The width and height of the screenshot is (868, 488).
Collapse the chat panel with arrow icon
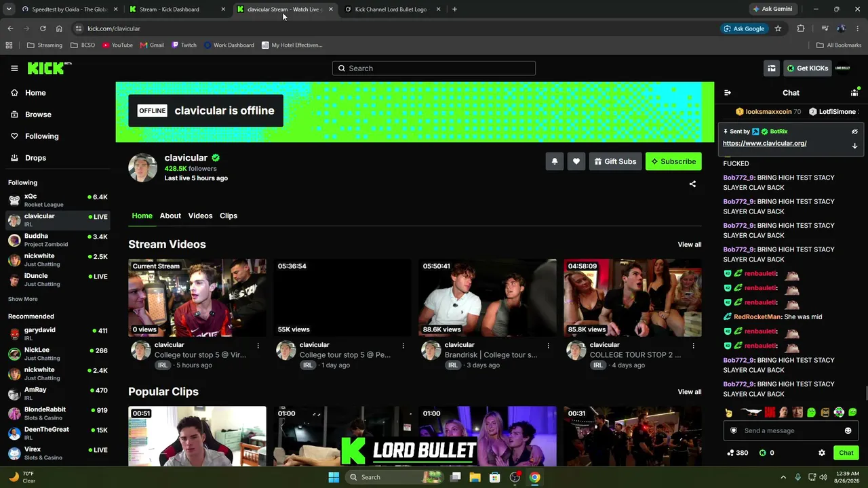coord(728,93)
